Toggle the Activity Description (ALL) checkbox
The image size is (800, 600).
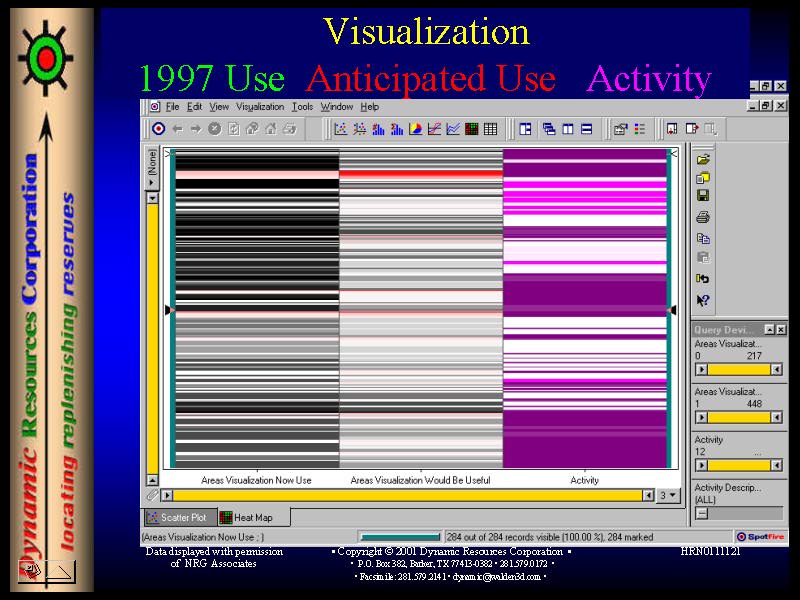pyautogui.click(x=702, y=513)
